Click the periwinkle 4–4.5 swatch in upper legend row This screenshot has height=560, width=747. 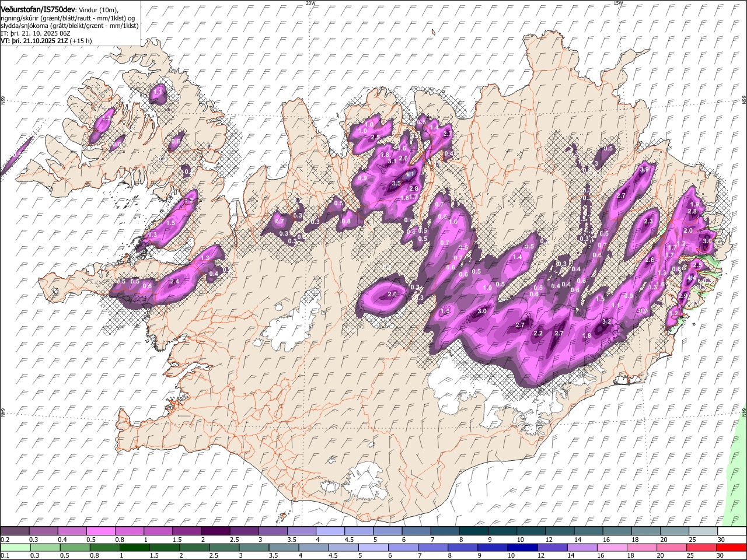click(330, 531)
